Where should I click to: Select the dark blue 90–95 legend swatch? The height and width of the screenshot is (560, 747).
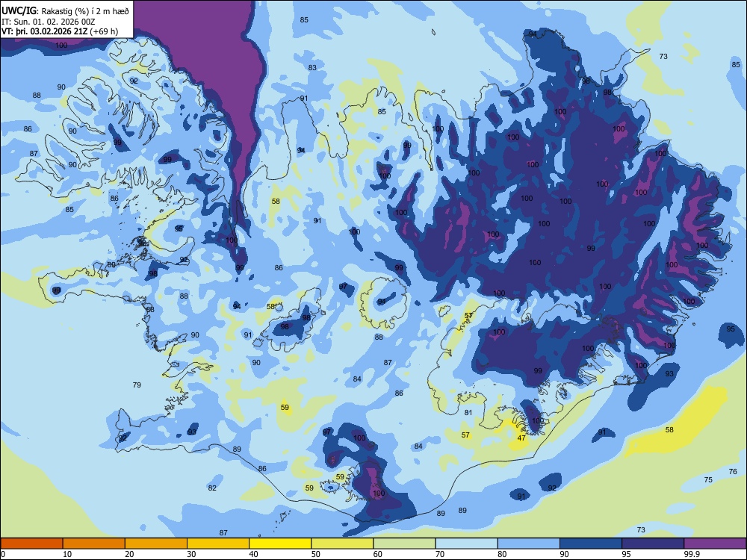[591, 544]
